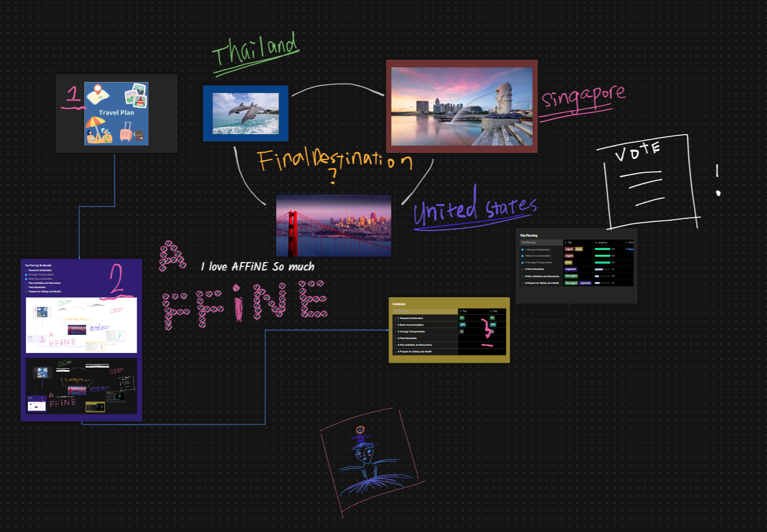Check 6 Prepare for Safety in yellow Database

pos(395,352)
